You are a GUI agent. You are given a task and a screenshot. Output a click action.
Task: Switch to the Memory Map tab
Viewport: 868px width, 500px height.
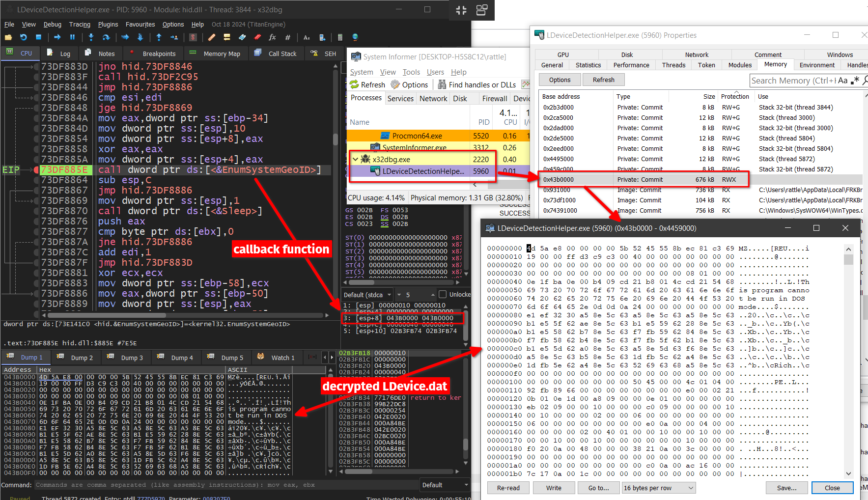click(215, 54)
